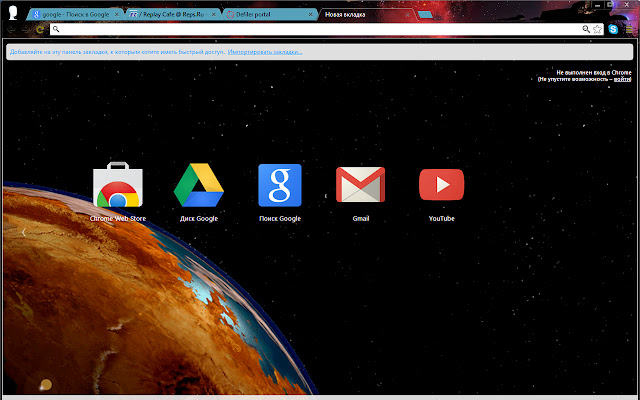This screenshot has width=640, height=400.
Task: Switch to the Replay Cafe @ Reps.Ru tab
Action: (x=173, y=14)
